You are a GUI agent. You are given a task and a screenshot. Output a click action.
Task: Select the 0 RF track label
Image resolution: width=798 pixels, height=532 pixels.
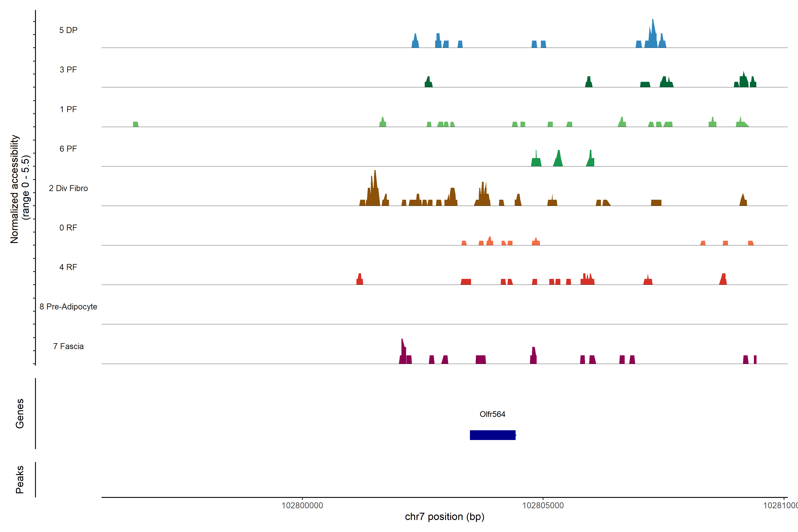pyautogui.click(x=68, y=228)
